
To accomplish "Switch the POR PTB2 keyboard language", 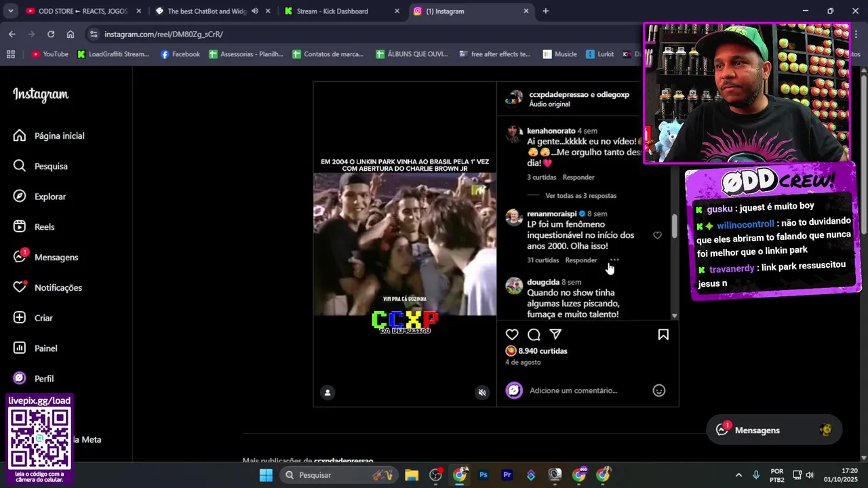I will [x=777, y=475].
